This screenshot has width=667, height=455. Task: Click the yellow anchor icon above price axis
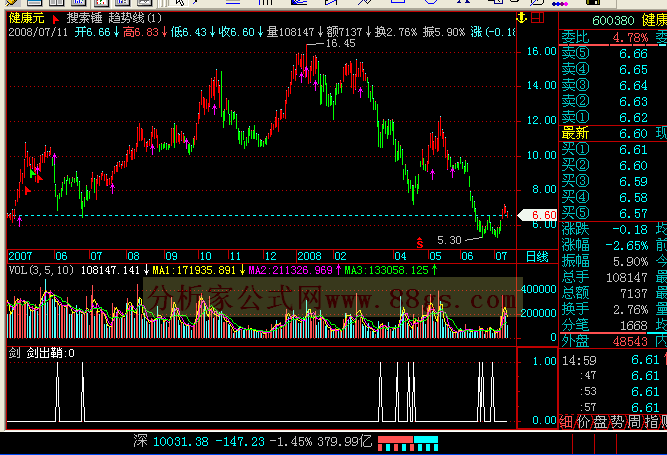(522, 18)
